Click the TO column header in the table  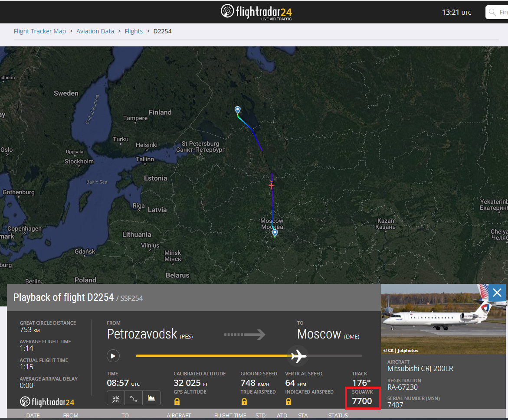pyautogui.click(x=125, y=416)
